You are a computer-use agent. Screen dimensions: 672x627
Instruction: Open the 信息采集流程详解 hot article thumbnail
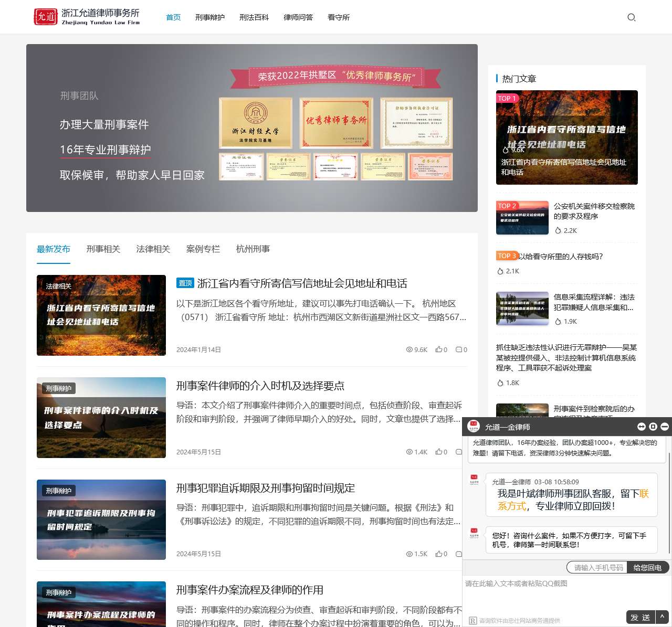(522, 309)
